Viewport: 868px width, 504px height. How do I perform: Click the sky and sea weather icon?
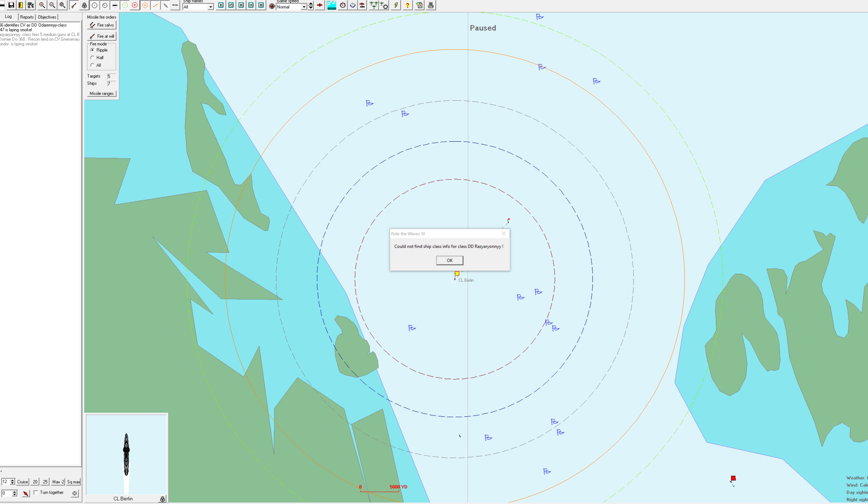[332, 5]
